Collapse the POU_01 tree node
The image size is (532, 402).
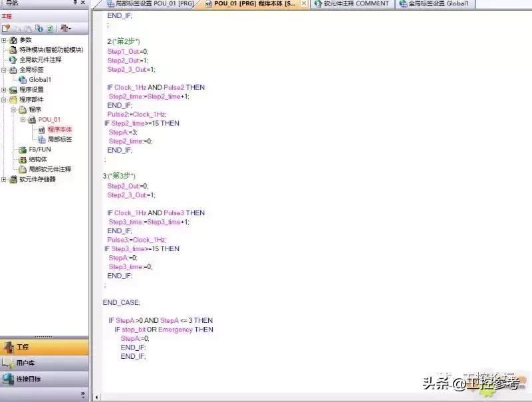pyautogui.click(x=23, y=120)
